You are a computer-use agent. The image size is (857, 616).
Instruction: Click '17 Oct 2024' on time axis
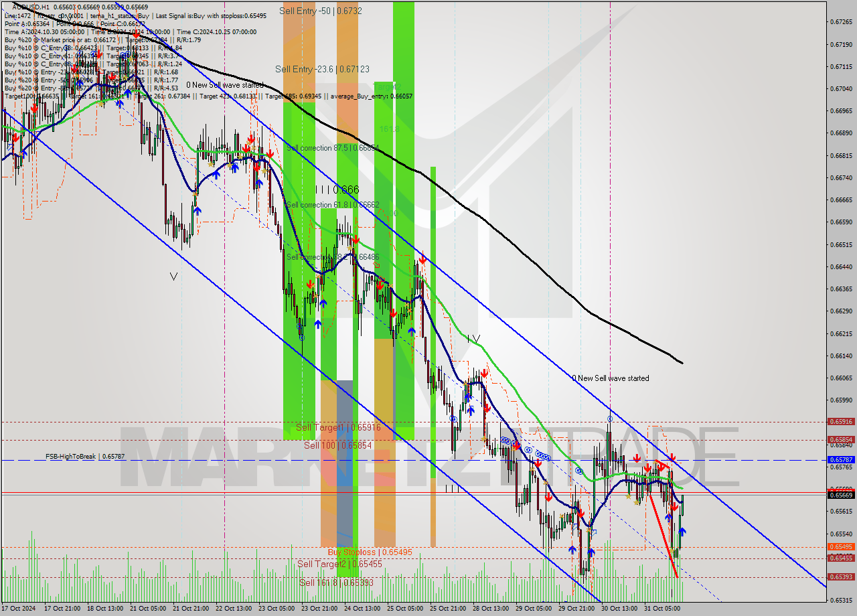click(x=18, y=609)
